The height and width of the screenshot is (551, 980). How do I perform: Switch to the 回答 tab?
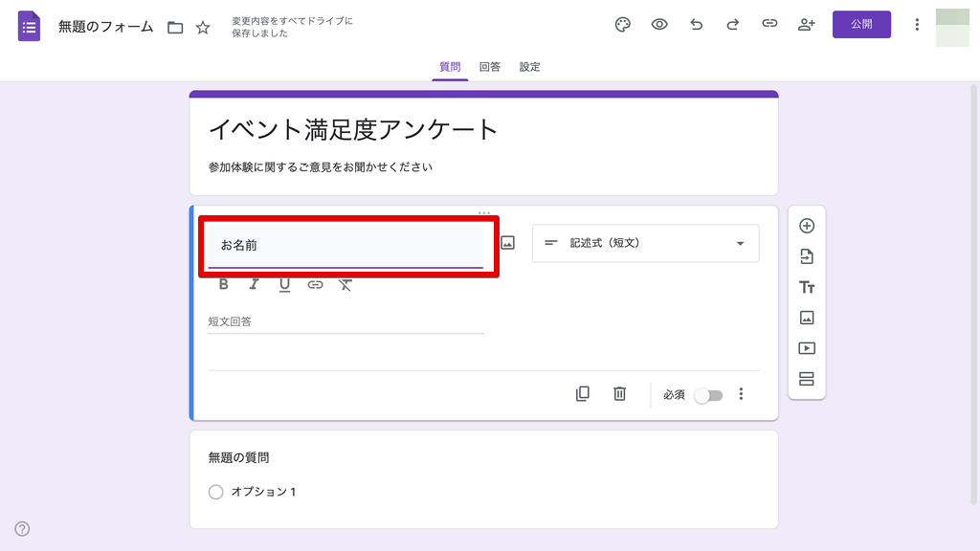pos(490,67)
